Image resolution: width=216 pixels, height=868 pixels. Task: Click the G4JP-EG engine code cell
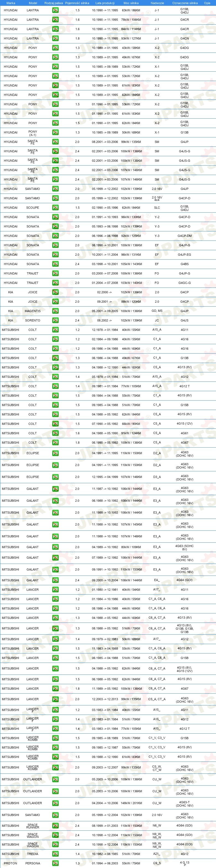185,254
